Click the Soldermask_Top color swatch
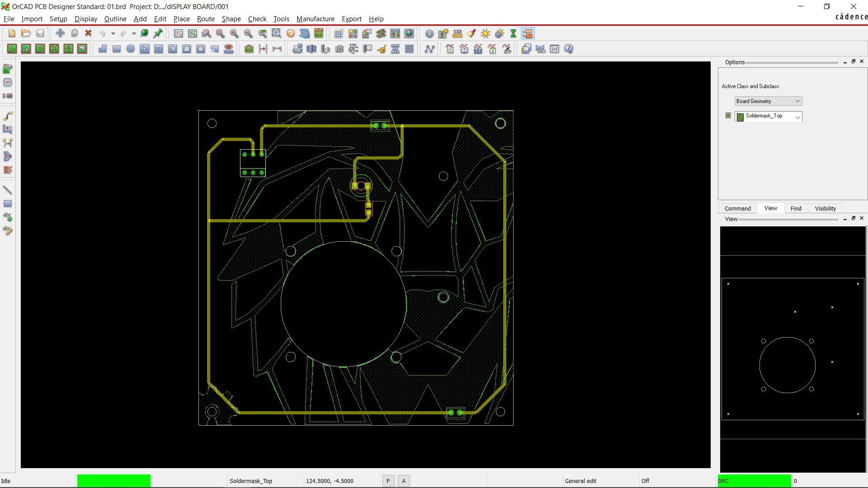This screenshot has height=488, width=868. [740, 117]
